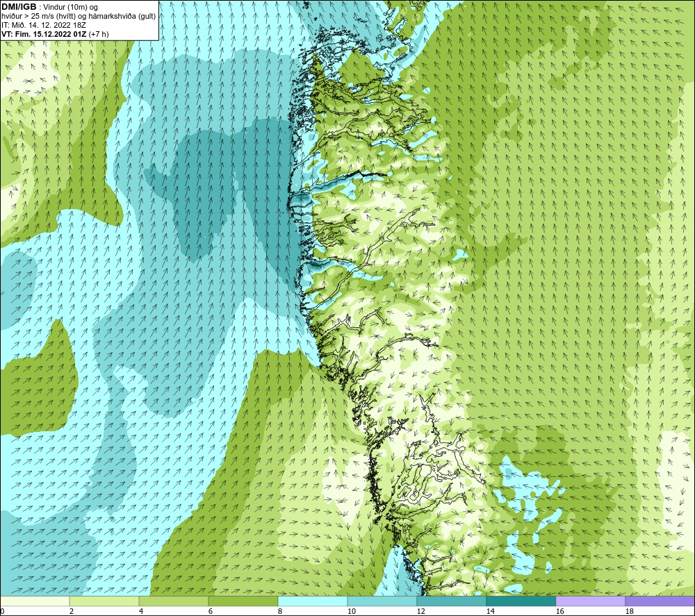Click the 'VT: Fim. 15.12.2022 01Z' line
The image size is (695, 616).
pos(44,34)
